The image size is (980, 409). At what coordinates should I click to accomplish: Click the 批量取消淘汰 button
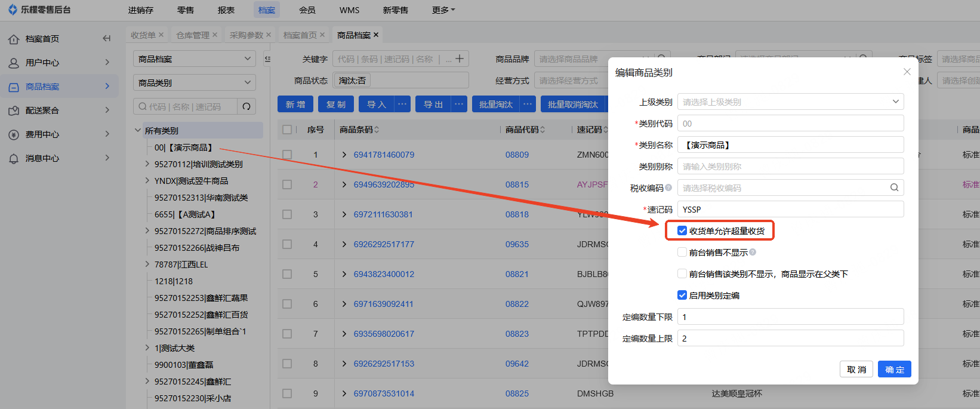pos(573,104)
